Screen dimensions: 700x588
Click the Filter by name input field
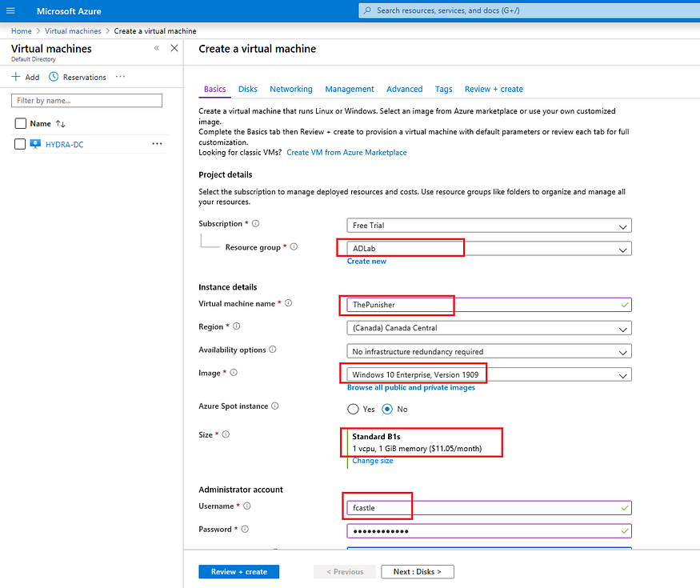click(x=86, y=101)
